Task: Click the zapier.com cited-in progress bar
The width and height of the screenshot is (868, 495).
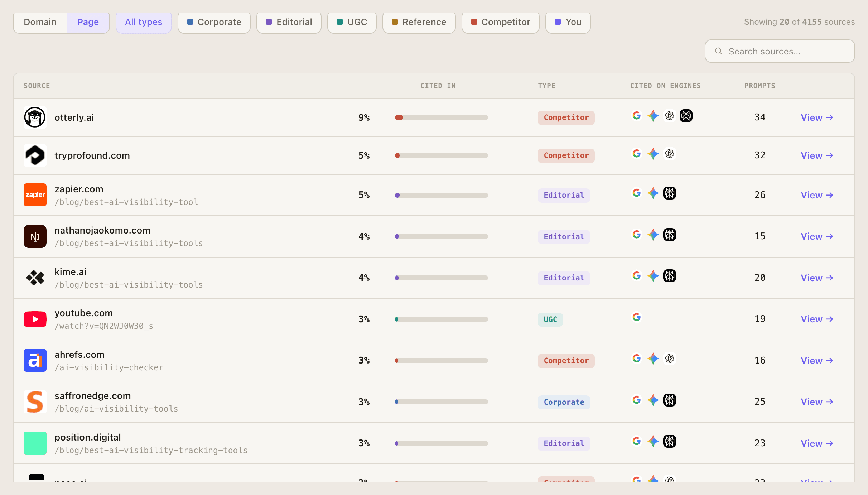Action: pyautogui.click(x=441, y=195)
